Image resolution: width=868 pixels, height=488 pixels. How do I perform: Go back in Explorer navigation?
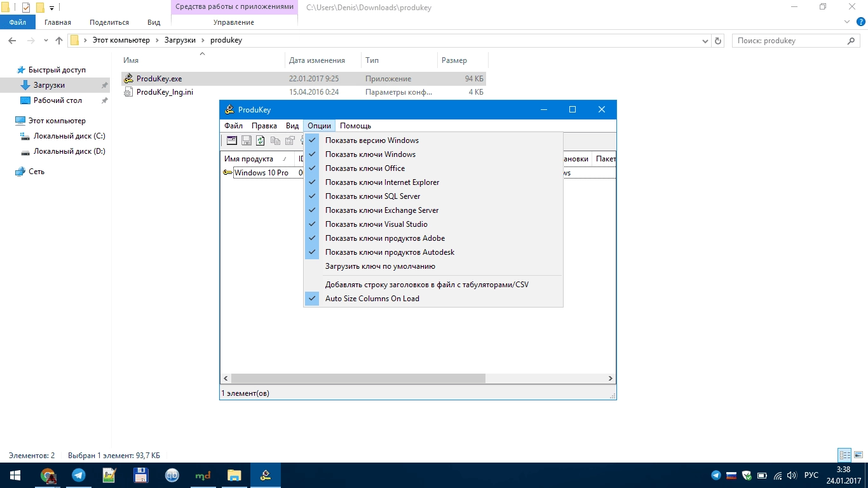click(x=11, y=41)
